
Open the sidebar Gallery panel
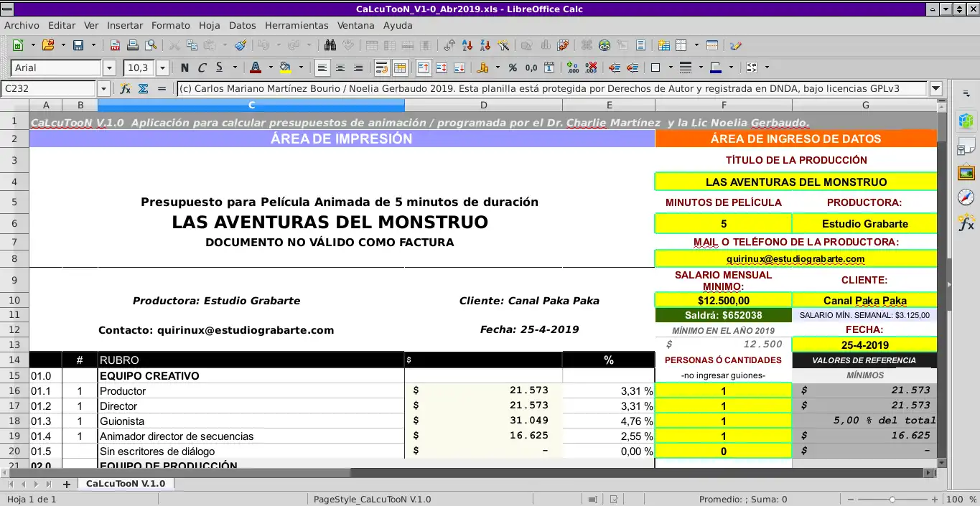pos(966,172)
